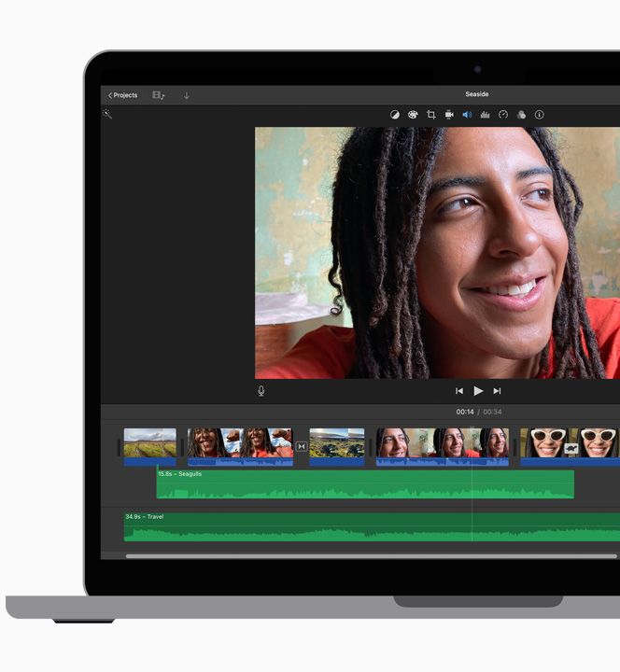This screenshot has height=672, width=620.
Task: Show the media library browser button
Action: coord(158,95)
